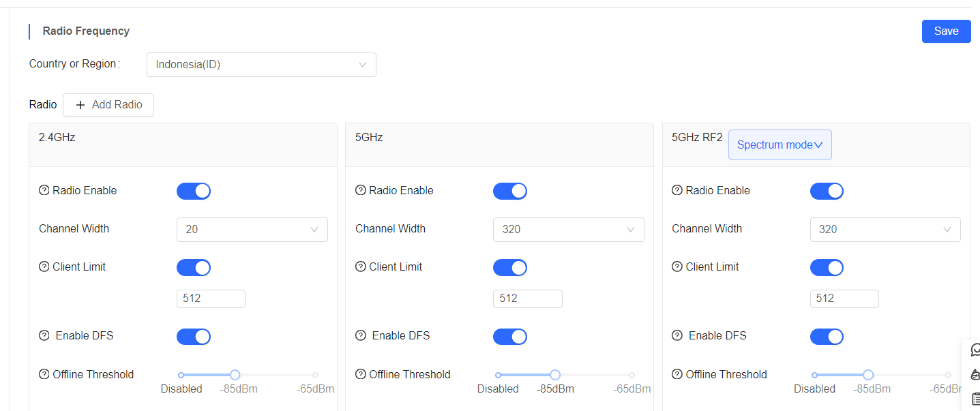Turn off 5GHz Enable DFS switch
980x411 pixels.
tap(510, 336)
